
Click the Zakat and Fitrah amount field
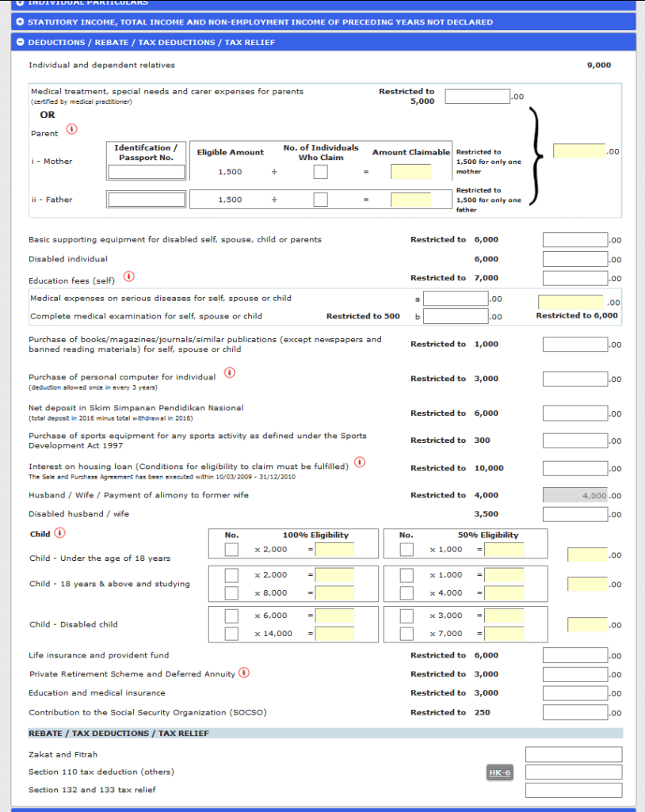click(x=573, y=754)
